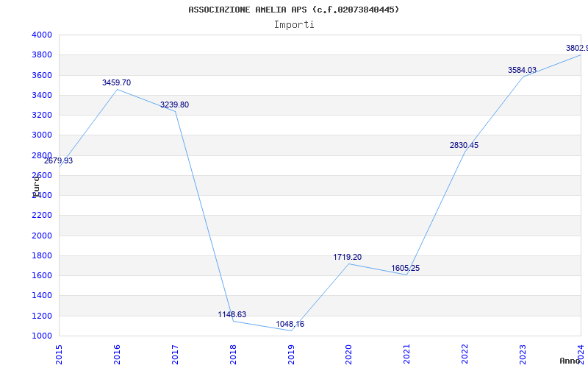Click the 1600 y-axis tick label
Screen dimensions: 588x368
pos(41,275)
